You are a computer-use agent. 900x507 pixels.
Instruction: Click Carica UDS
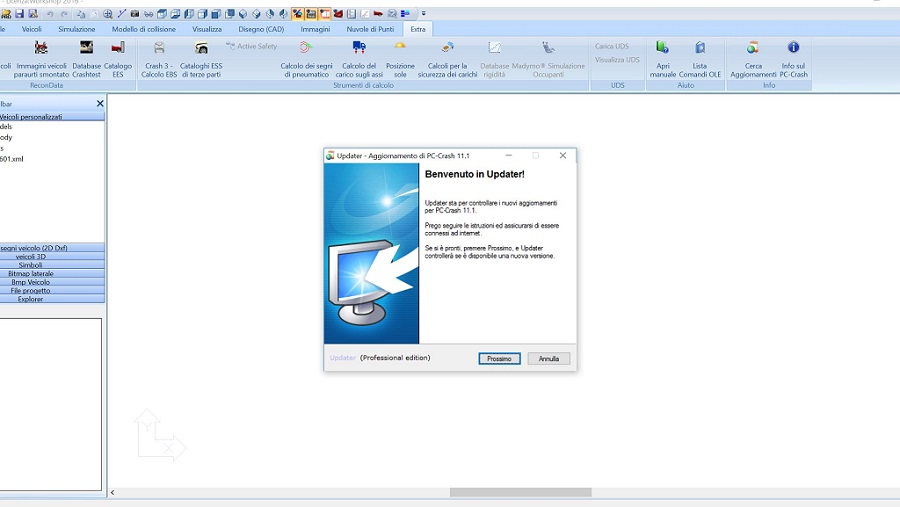611,46
